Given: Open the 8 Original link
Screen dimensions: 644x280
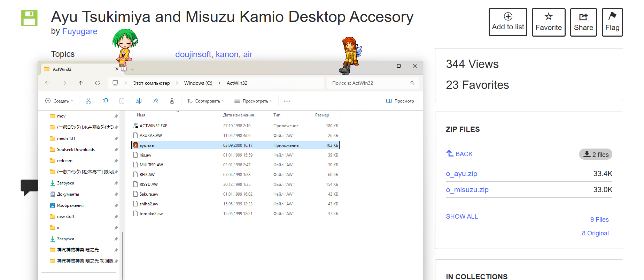Looking at the screenshot, I should point(595,233).
